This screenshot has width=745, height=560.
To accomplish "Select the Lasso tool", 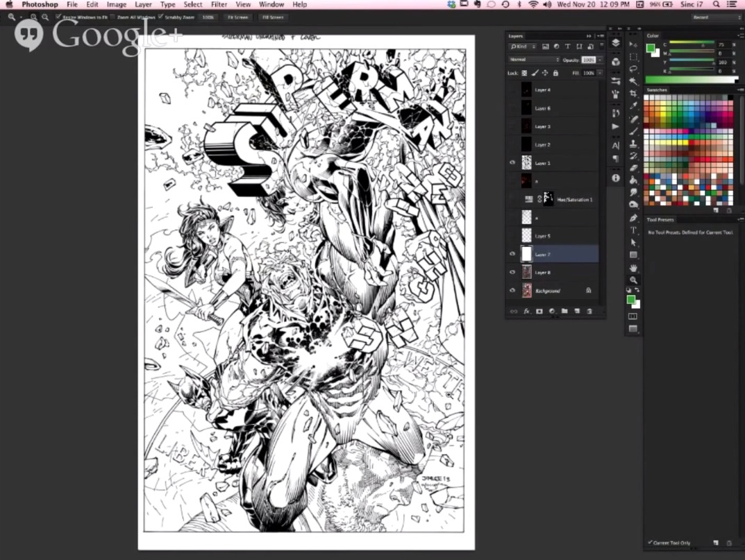I will point(633,69).
